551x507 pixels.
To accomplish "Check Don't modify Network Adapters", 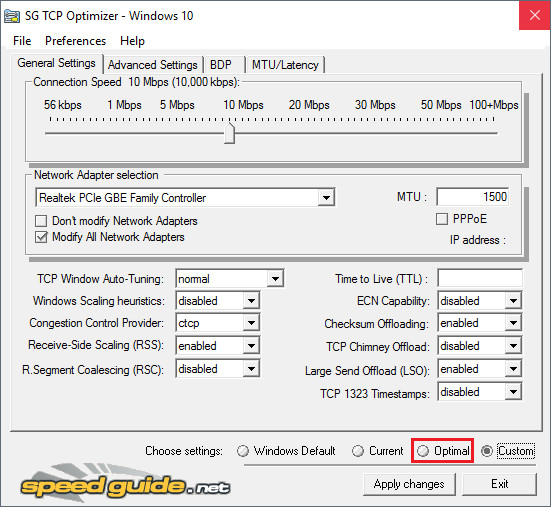I will tap(41, 221).
